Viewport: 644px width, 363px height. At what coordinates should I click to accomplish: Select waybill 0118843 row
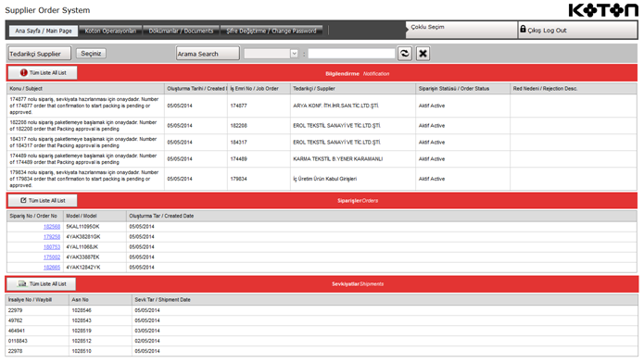(x=322, y=341)
